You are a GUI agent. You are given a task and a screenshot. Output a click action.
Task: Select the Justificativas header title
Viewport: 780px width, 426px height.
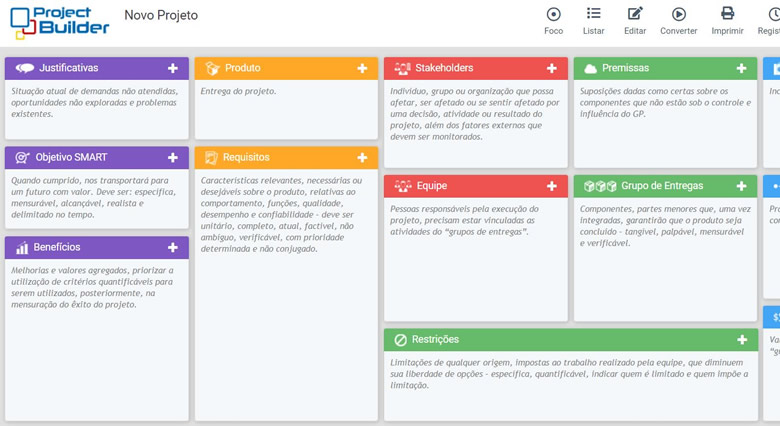click(x=69, y=68)
